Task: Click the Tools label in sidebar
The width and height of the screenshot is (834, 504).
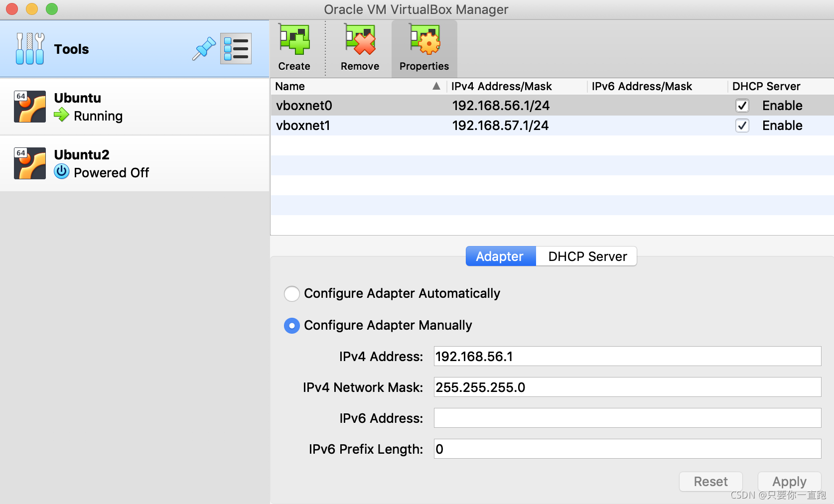Action: pyautogui.click(x=71, y=49)
